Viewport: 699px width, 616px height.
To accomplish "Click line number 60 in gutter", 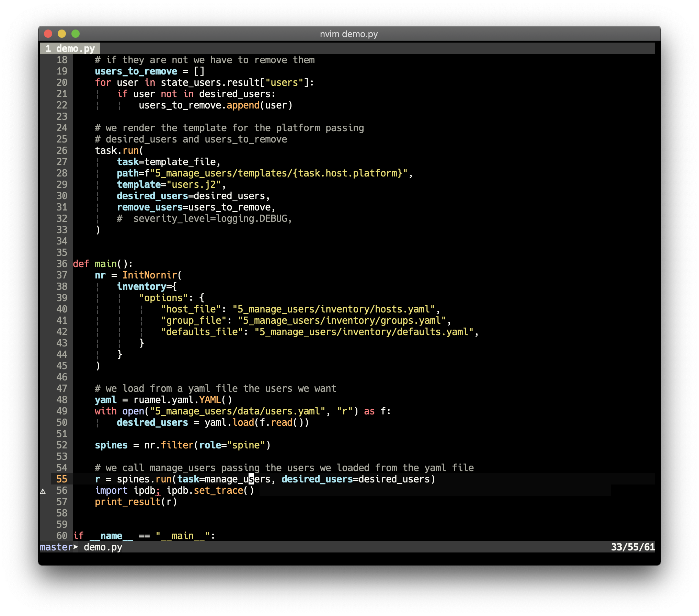I will point(62,536).
